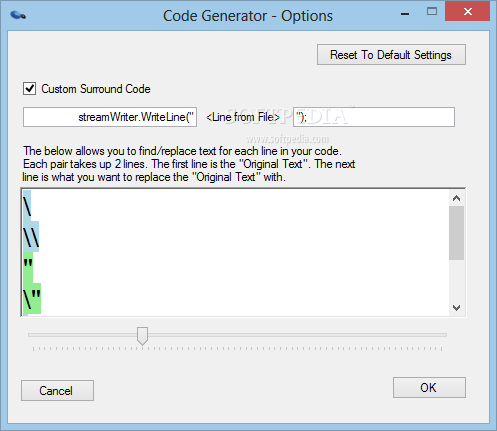Click the slider thumb below the text area
The height and width of the screenshot is (431, 497).
142,336
